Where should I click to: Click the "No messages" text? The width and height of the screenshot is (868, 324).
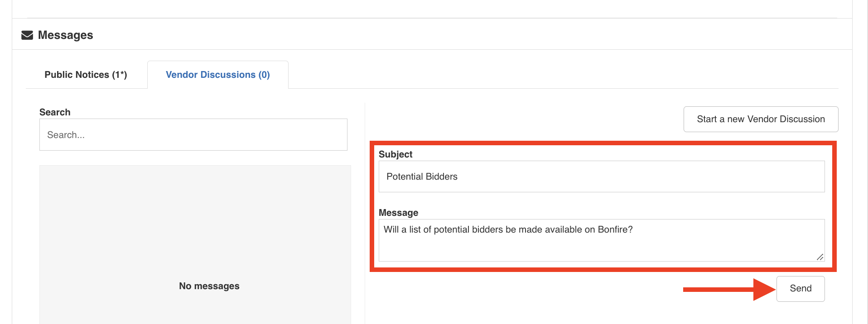(x=209, y=286)
